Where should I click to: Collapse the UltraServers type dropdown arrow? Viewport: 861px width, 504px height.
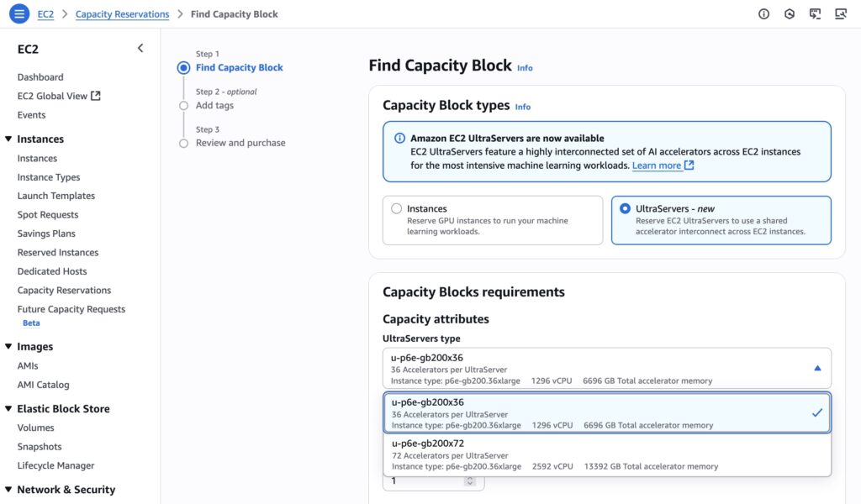817,368
